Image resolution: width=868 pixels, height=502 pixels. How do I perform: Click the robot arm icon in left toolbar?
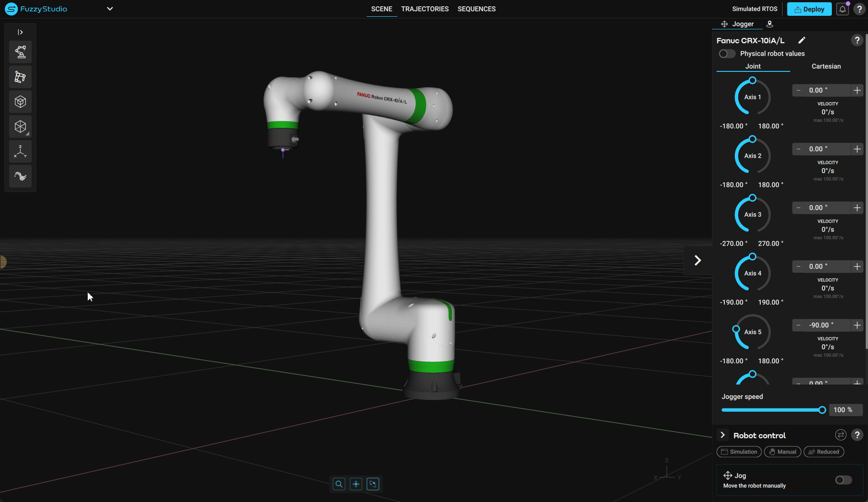point(20,52)
